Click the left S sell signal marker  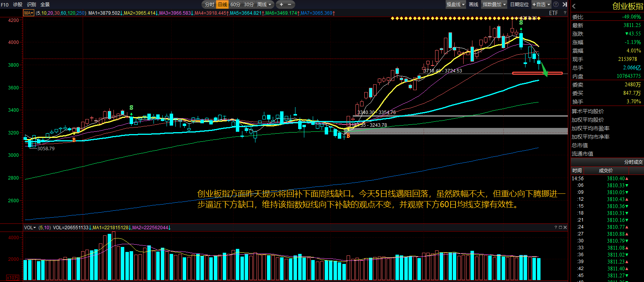pyautogui.click(x=131, y=107)
